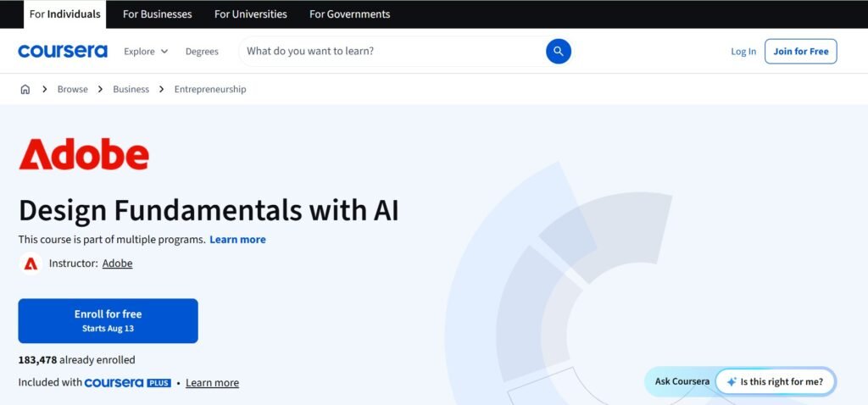Click the Coursera Plus badge
Screen dimensions: 868x405
[x=128, y=383]
